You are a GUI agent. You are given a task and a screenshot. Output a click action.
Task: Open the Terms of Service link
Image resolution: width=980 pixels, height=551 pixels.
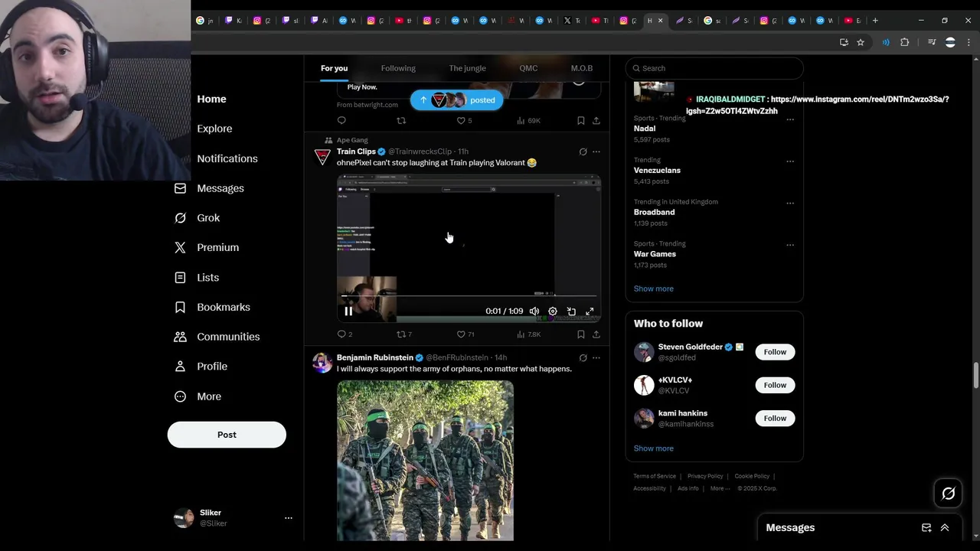655,476
